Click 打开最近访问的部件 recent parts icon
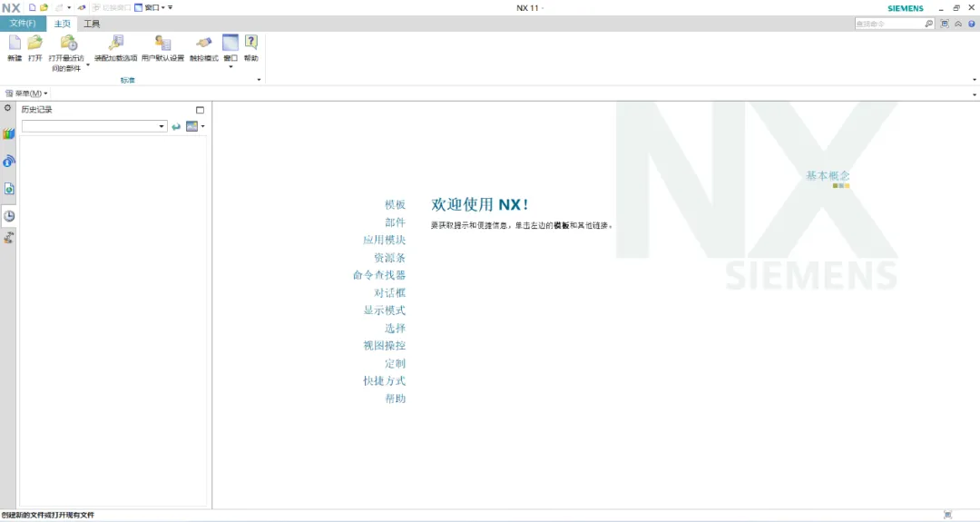The width and height of the screenshot is (980, 522). pos(68,43)
